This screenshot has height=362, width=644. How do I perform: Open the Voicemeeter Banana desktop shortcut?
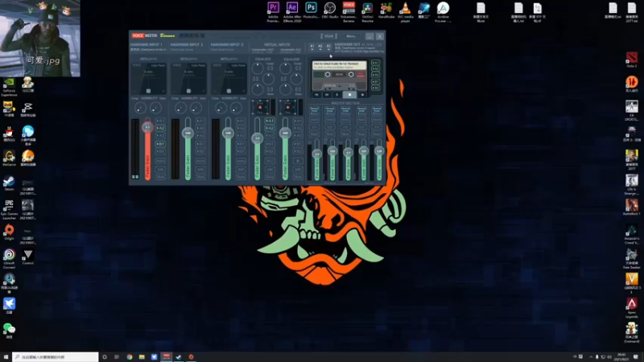point(349,11)
